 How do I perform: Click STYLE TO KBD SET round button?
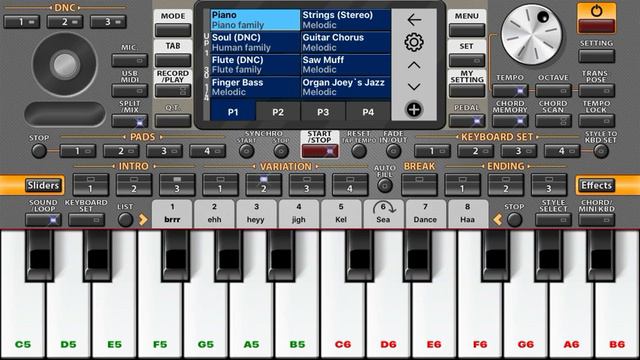pos(601,151)
